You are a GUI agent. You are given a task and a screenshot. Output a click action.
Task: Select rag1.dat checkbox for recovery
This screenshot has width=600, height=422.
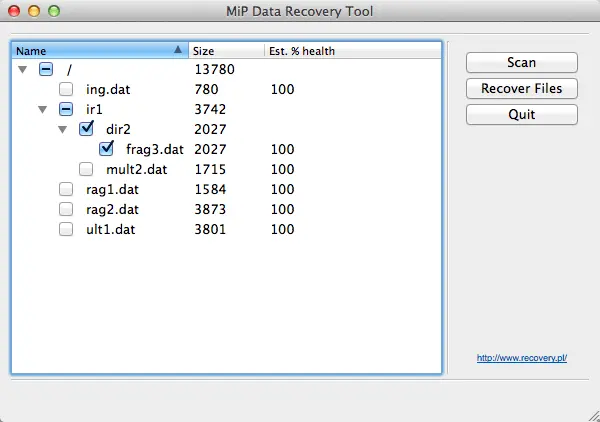coord(66,189)
